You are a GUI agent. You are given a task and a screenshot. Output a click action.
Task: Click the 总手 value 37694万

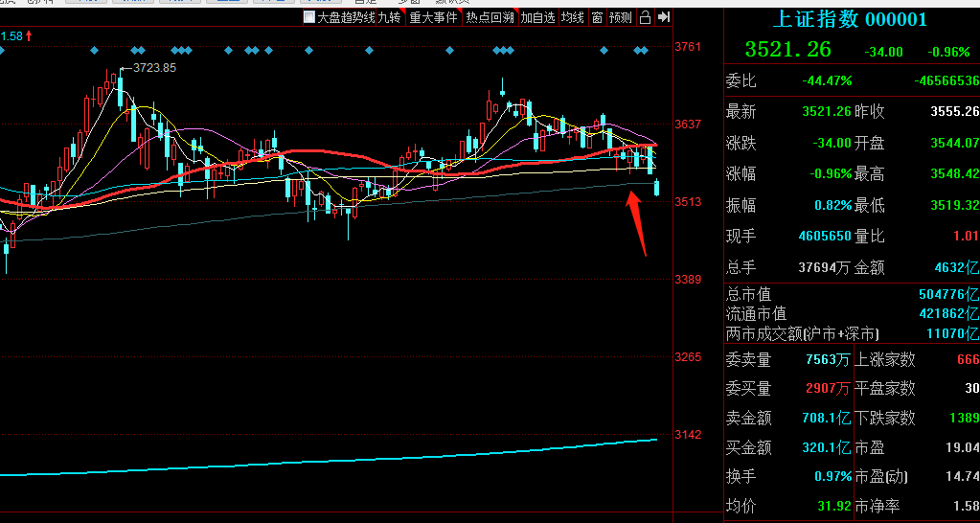click(x=825, y=268)
